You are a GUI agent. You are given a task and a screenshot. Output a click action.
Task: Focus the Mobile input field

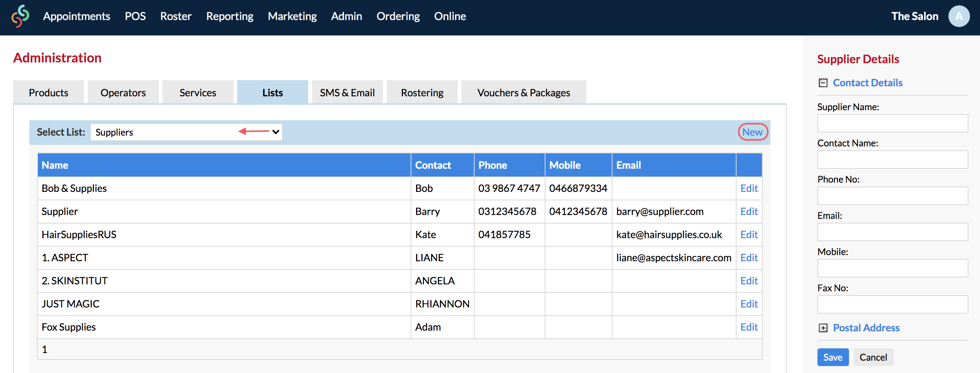893,268
